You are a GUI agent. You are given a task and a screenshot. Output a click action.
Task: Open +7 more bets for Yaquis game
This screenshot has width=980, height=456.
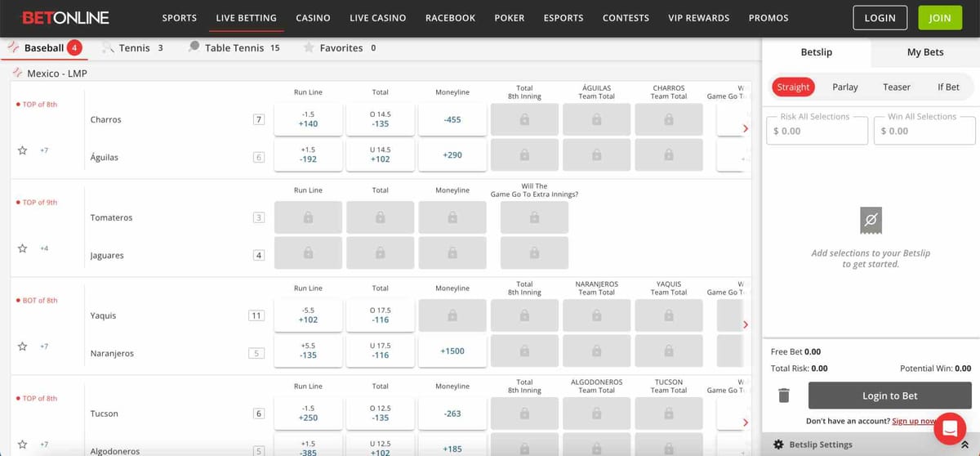coord(44,346)
